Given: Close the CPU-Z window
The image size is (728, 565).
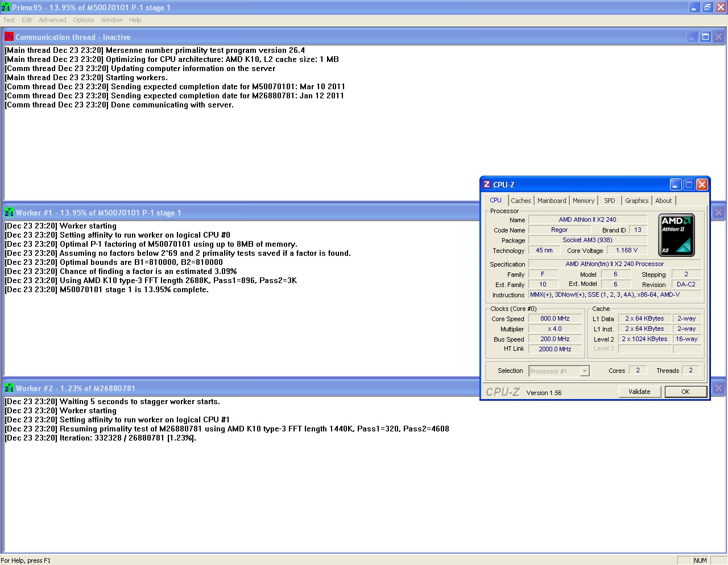Looking at the screenshot, I should [702, 185].
